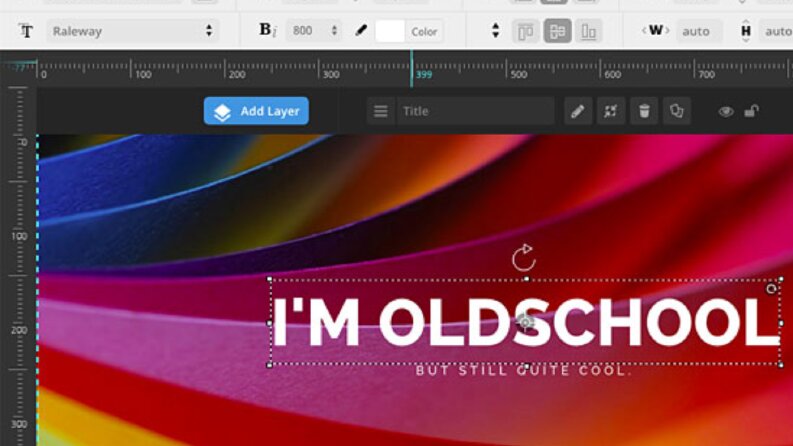Align layer content to top

point(525,32)
